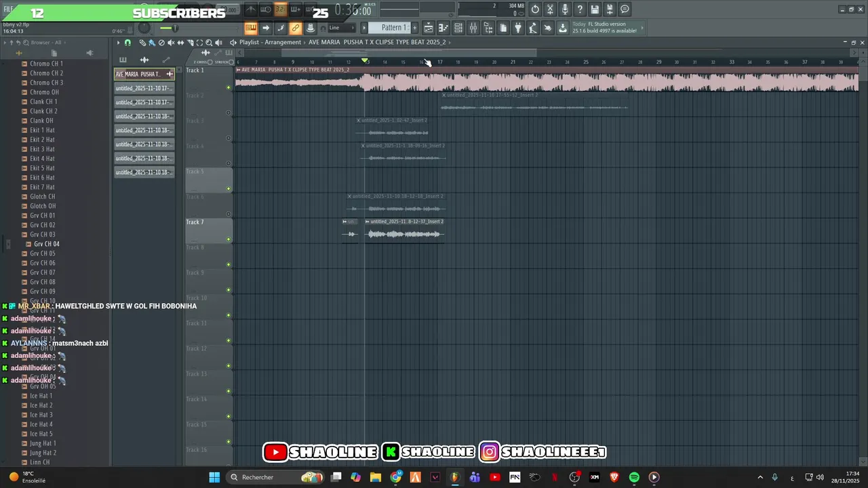Mute Track 1 with its green light
Screen dimensions: 868x488
click(229, 87)
